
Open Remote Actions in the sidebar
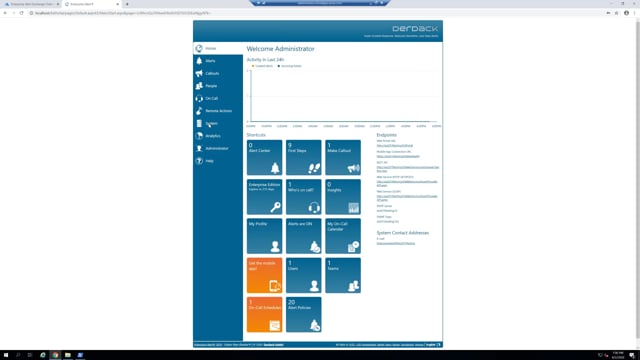tap(218, 111)
